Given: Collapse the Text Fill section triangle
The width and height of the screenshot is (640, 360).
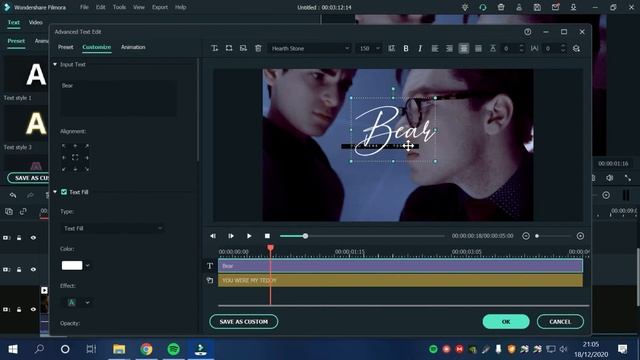Looking at the screenshot, I should [x=55, y=192].
